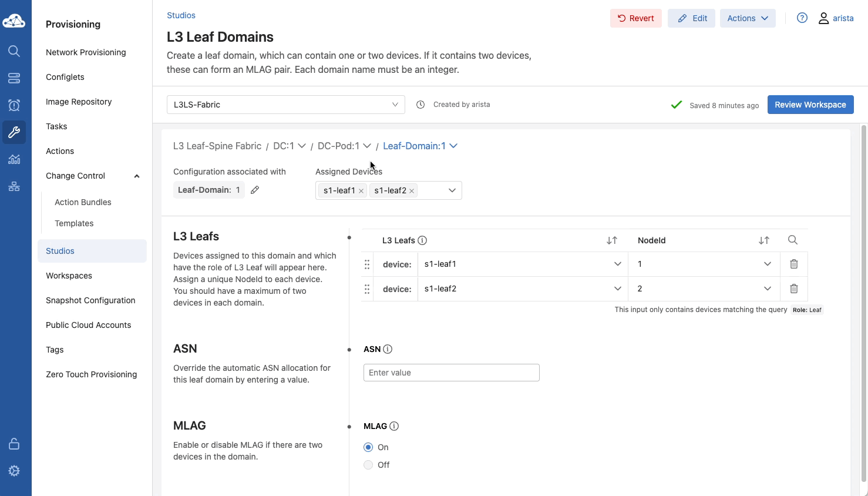Screen dimensions: 868x496
Task: Delete the s1-leaf1 device row
Action: coord(793,264)
